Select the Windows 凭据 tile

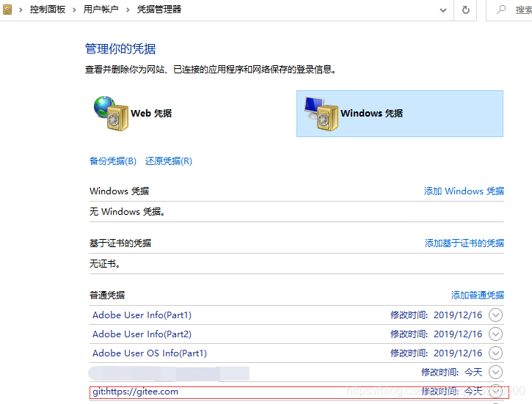(400, 114)
